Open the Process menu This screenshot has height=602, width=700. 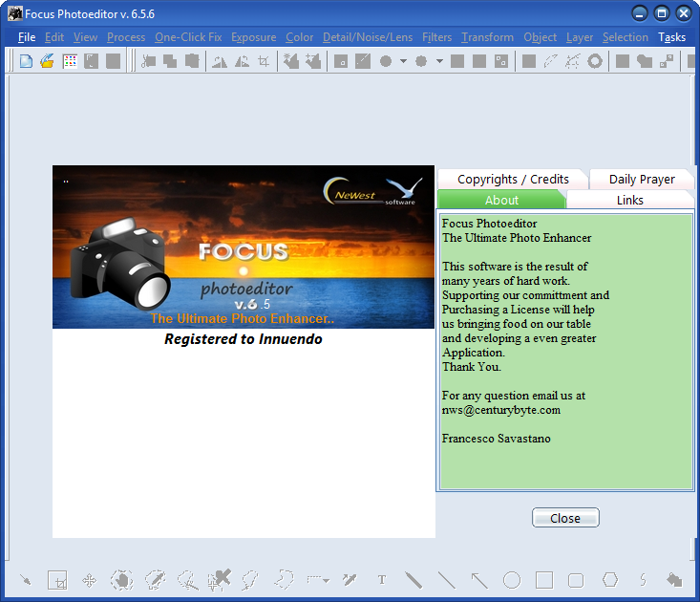tap(126, 37)
